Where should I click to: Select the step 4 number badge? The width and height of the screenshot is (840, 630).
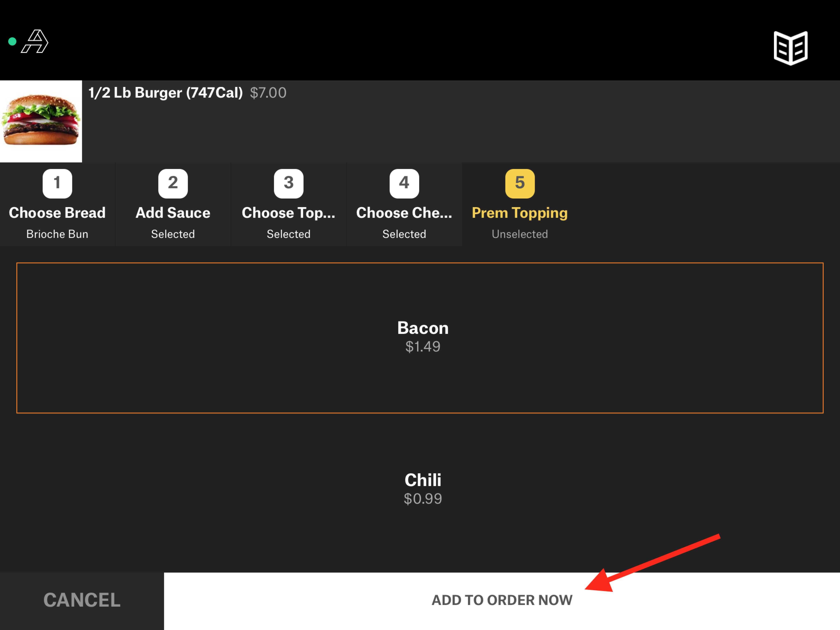tap(404, 183)
